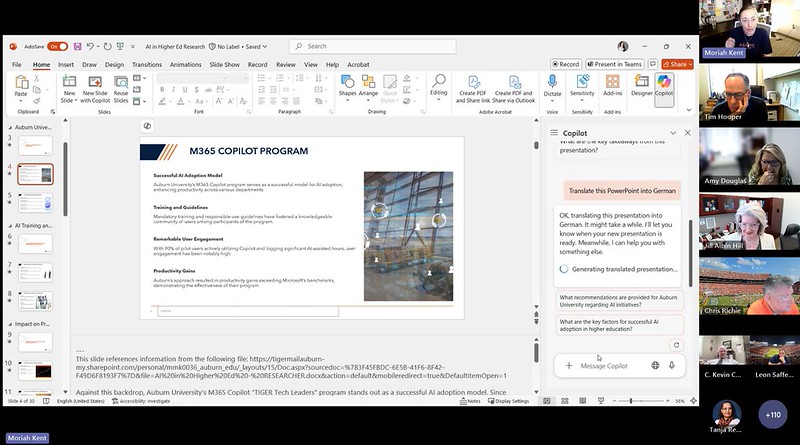Switch to the Transitions tab
800x445 pixels.
[x=147, y=65]
